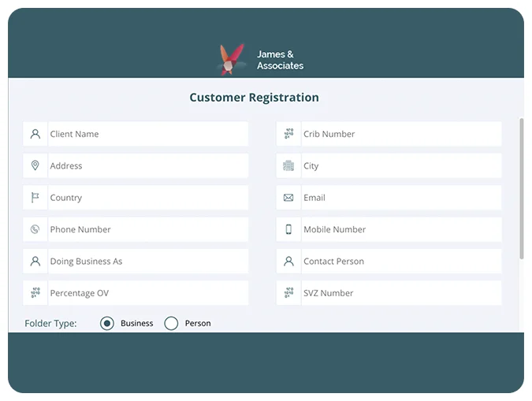Click the location pin icon beside Address
The image size is (532, 401).
[x=35, y=165]
